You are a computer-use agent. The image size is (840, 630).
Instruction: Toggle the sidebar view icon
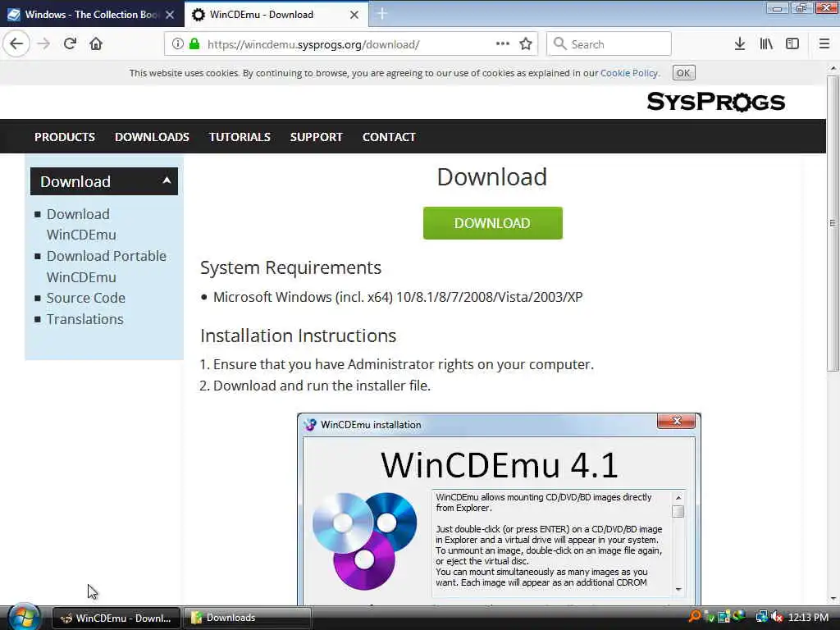[792, 44]
